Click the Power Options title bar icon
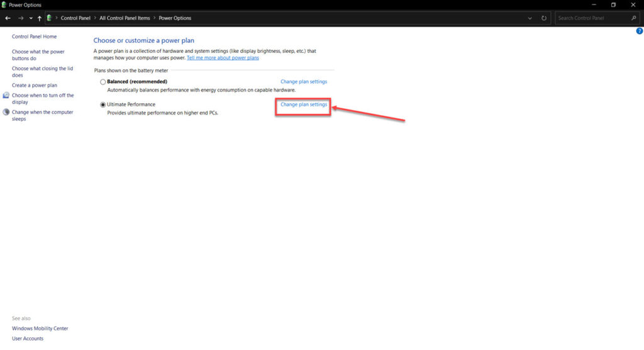 pyautogui.click(x=4, y=5)
